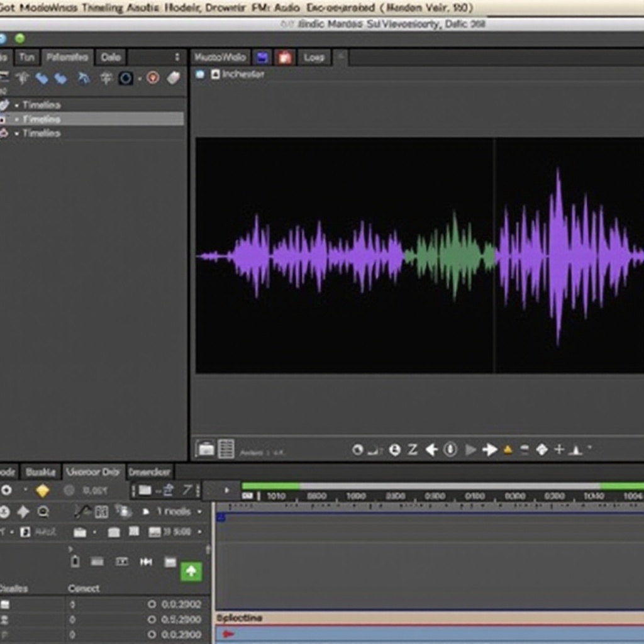The width and height of the screenshot is (644, 644).
Task: Click the person-in-circle icon in the transport bar
Action: tap(395, 450)
